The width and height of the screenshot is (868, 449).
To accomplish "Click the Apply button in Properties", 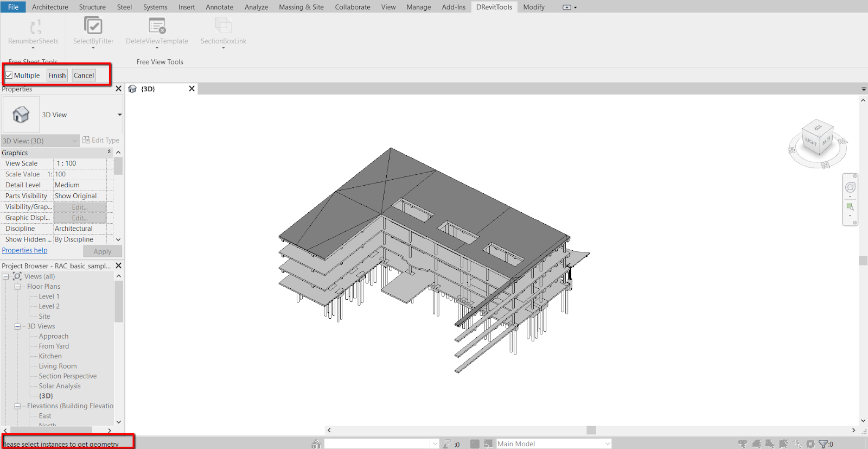I will (103, 251).
